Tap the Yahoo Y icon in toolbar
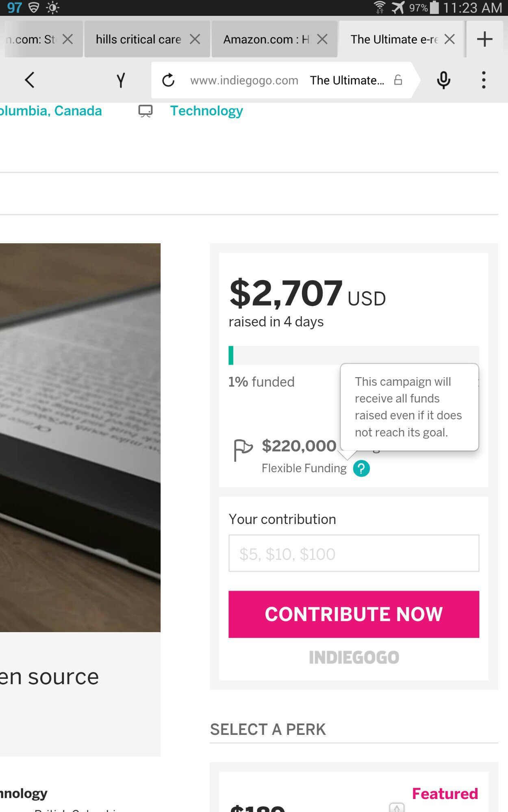 (121, 80)
